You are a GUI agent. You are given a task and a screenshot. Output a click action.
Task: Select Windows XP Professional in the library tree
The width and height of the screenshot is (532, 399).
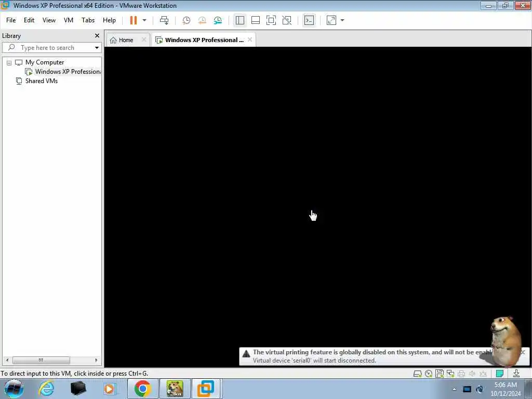pyautogui.click(x=64, y=72)
